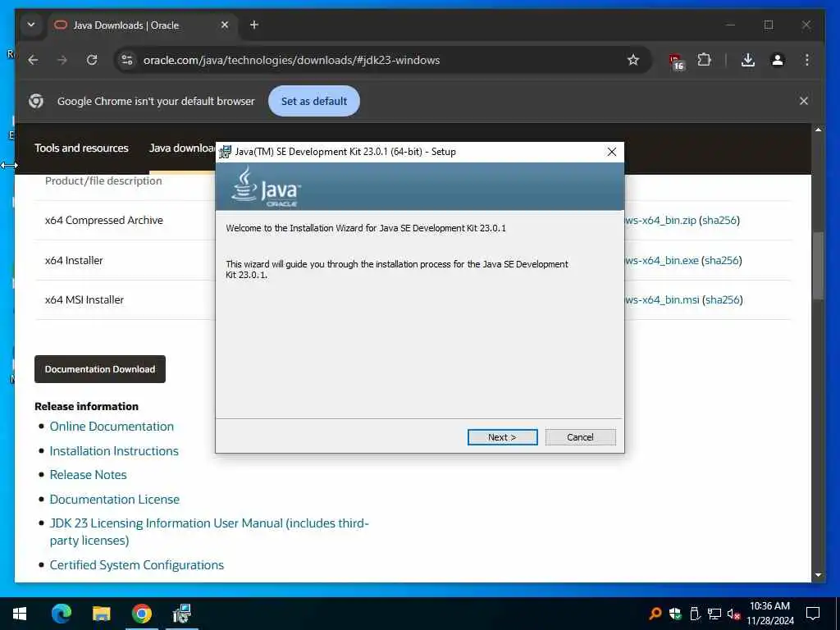Open JDK 23 Licensing Information User Manual

tap(209, 532)
